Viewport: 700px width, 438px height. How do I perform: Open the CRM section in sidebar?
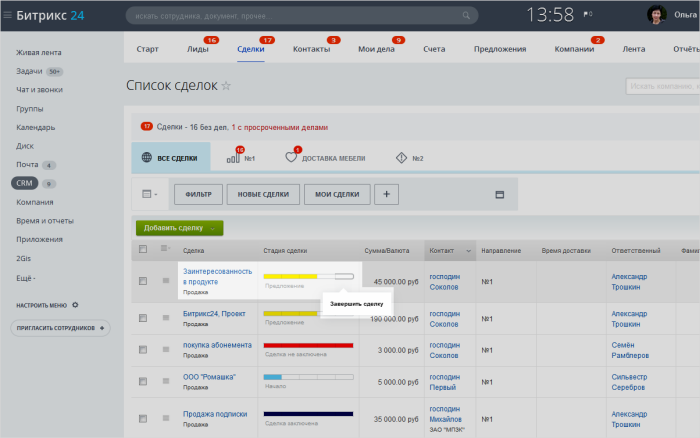coord(25,183)
